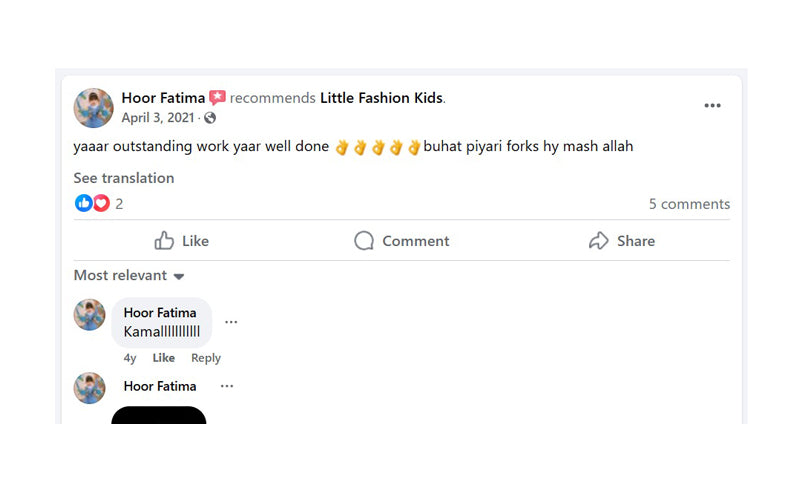Open the post options three-dot menu
Viewport: 800px width, 500px height.
click(x=712, y=106)
